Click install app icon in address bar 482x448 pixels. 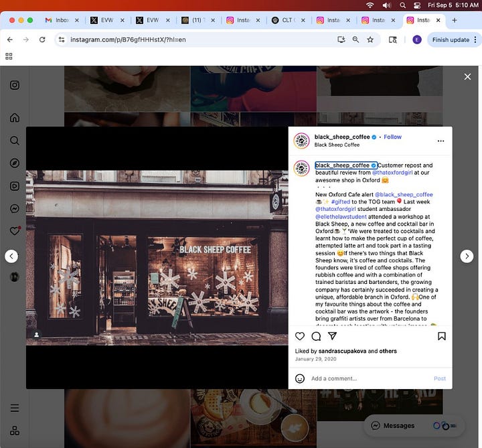point(341,40)
